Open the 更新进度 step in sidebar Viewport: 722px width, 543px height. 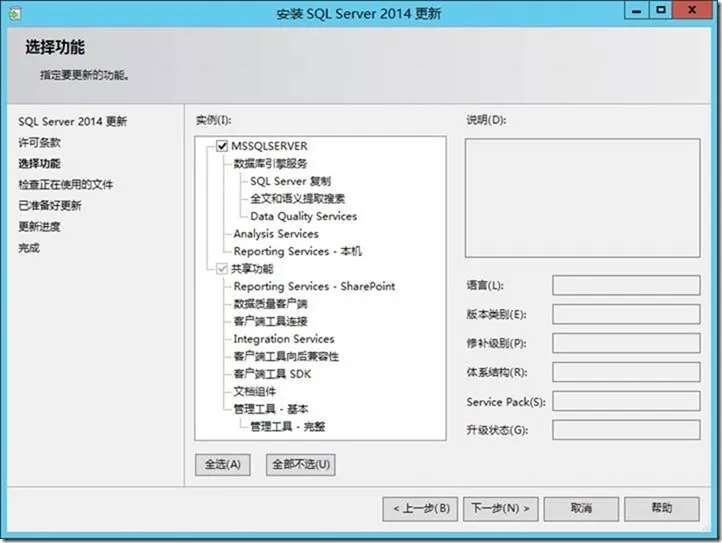click(39, 227)
